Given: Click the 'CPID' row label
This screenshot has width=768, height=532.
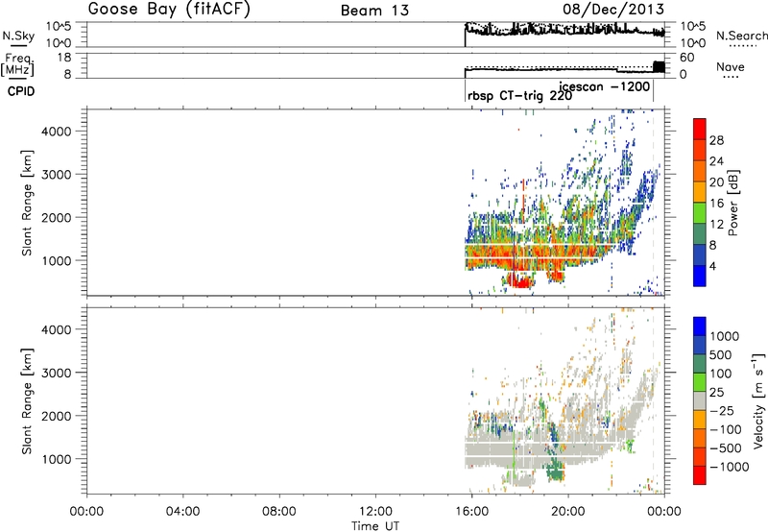Looking at the screenshot, I should (21, 91).
